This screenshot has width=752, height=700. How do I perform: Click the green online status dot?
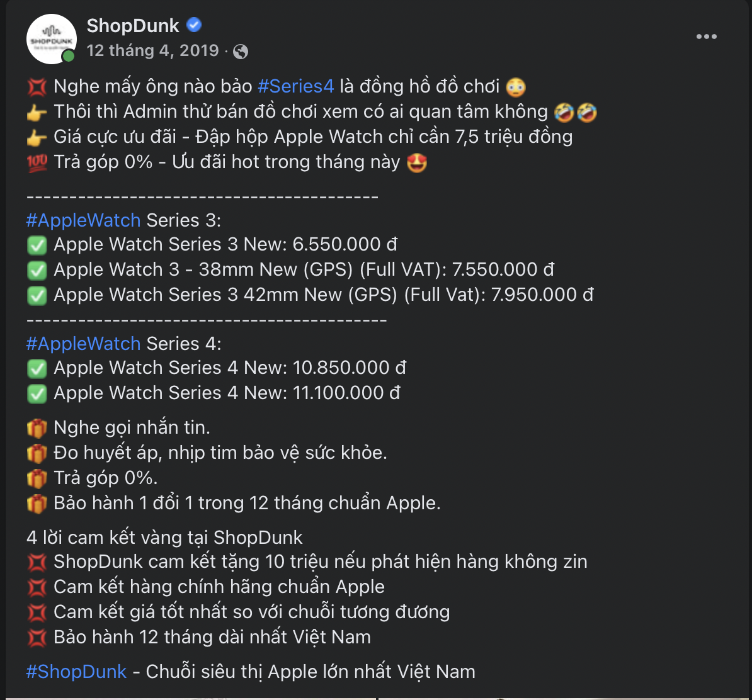tap(68, 57)
